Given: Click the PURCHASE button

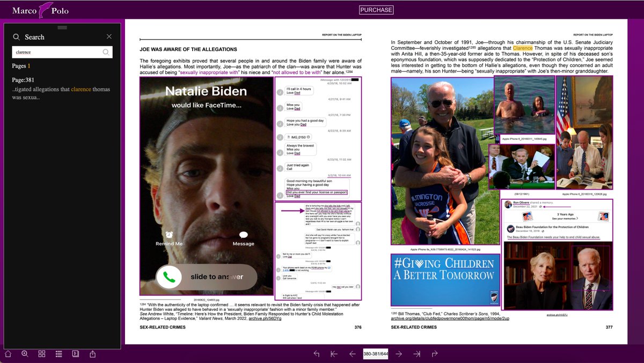Looking at the screenshot, I should [376, 10].
